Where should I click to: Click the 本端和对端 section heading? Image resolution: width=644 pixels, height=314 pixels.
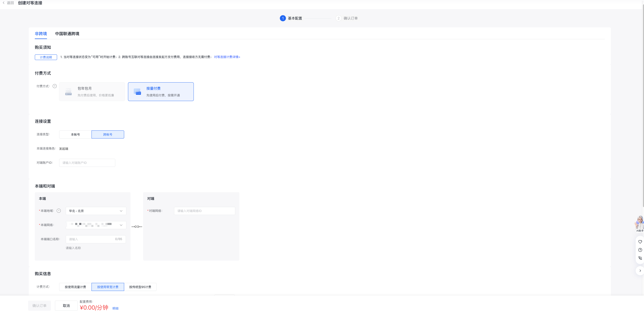(45, 186)
